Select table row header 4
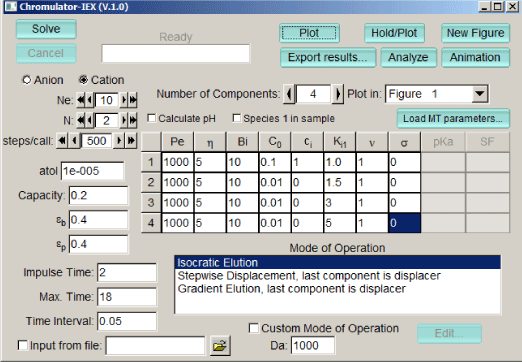 click(x=151, y=223)
